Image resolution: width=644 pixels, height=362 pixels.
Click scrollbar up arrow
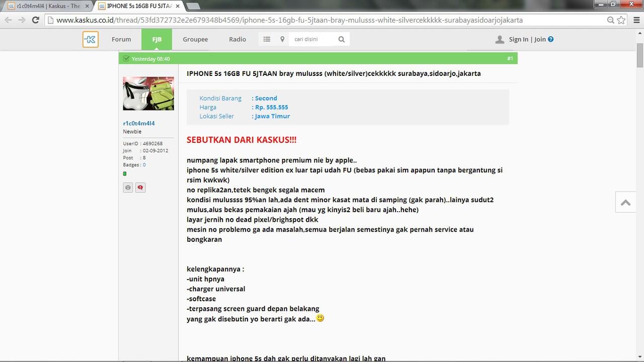pos(640,33)
